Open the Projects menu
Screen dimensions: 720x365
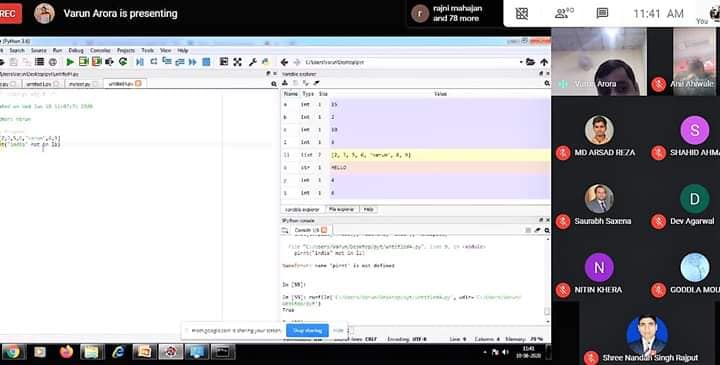click(x=126, y=50)
